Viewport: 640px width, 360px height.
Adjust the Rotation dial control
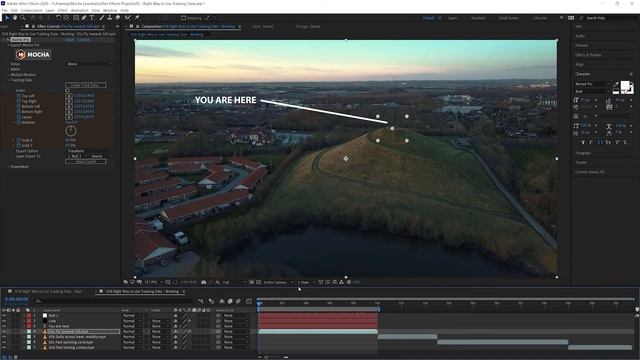coord(71,131)
